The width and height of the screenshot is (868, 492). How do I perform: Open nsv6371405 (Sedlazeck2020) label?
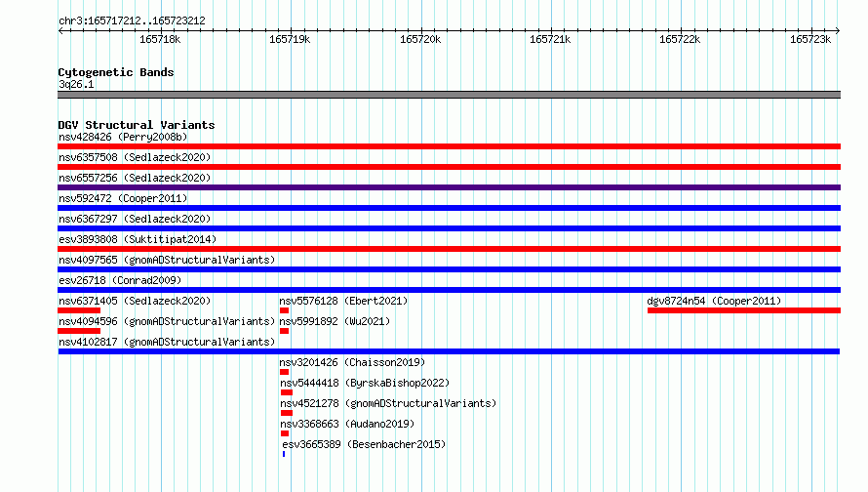click(x=135, y=301)
